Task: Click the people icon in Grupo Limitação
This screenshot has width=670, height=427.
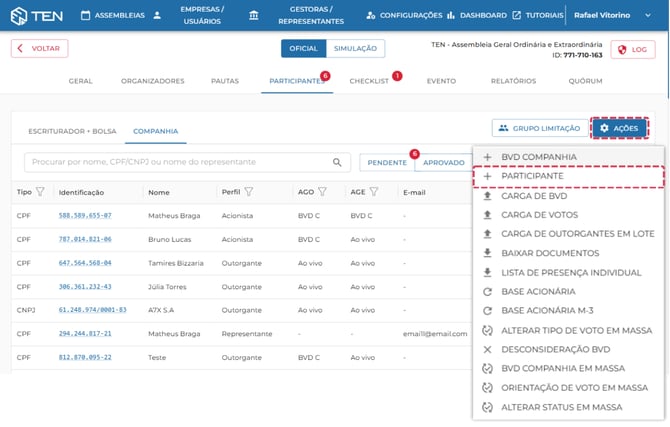Action: tap(503, 128)
